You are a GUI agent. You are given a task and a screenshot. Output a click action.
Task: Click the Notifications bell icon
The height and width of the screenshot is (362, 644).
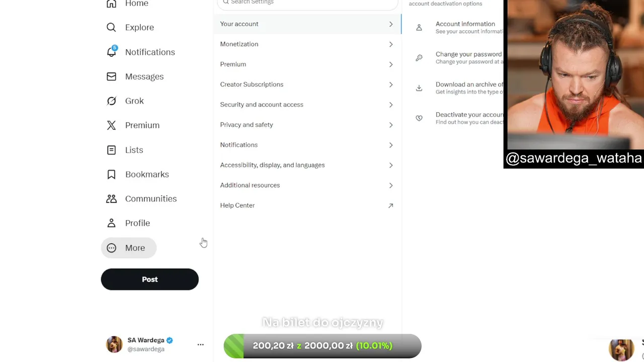[111, 52]
